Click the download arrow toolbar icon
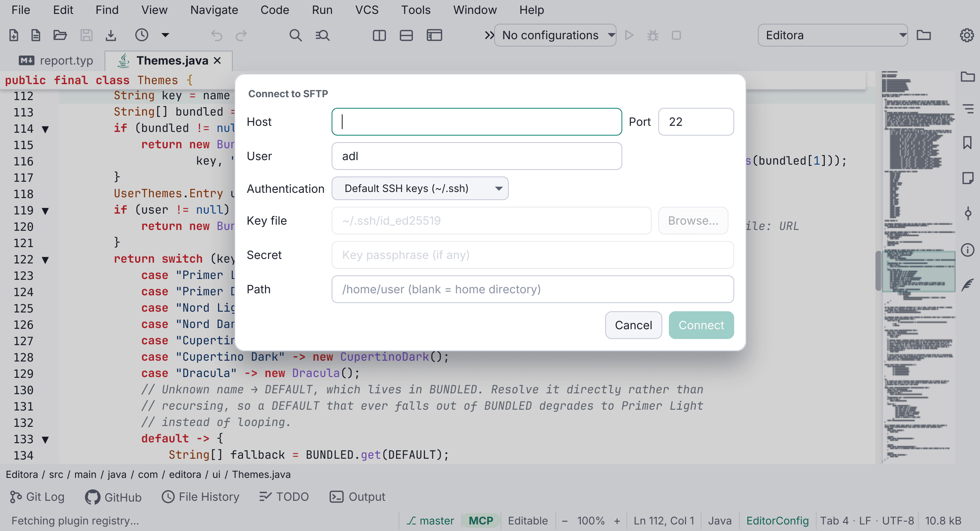The image size is (980, 531). 111,36
